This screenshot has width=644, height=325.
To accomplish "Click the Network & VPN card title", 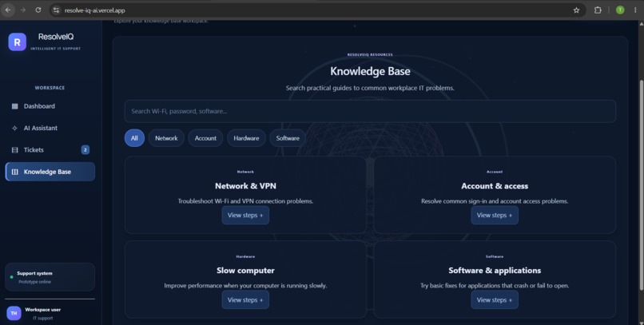I will (x=245, y=186).
